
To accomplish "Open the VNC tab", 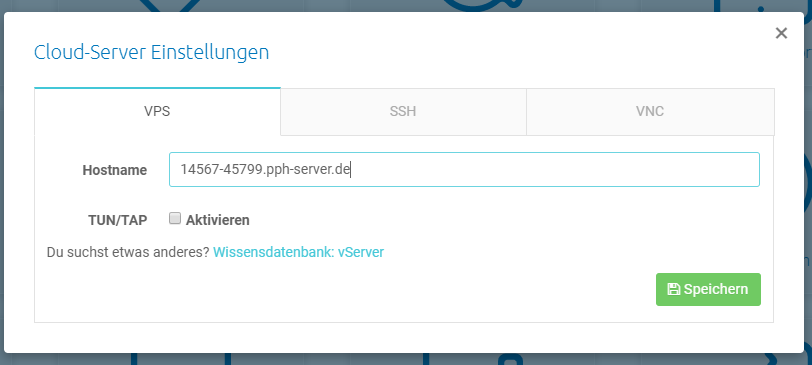I will (x=650, y=111).
